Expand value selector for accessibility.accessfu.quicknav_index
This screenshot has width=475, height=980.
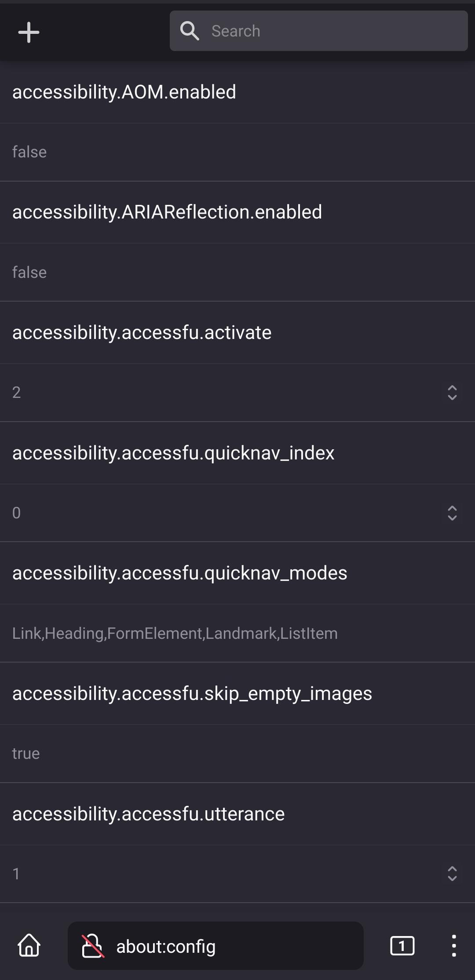453,513
